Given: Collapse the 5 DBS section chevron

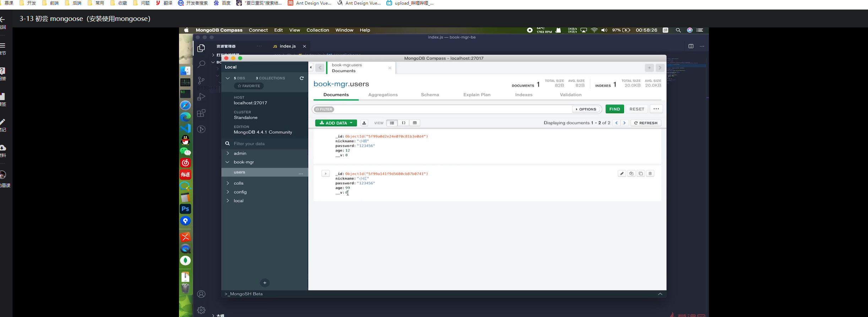Looking at the screenshot, I should click(228, 78).
